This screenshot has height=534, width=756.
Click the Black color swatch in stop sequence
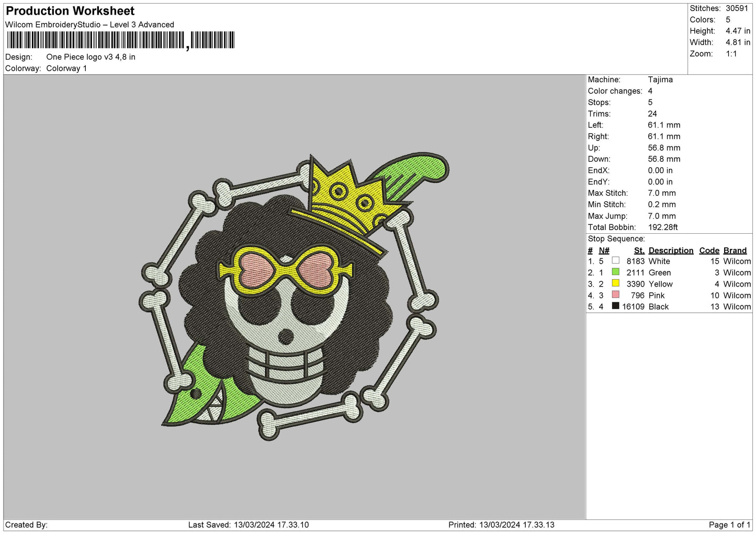tap(615, 306)
